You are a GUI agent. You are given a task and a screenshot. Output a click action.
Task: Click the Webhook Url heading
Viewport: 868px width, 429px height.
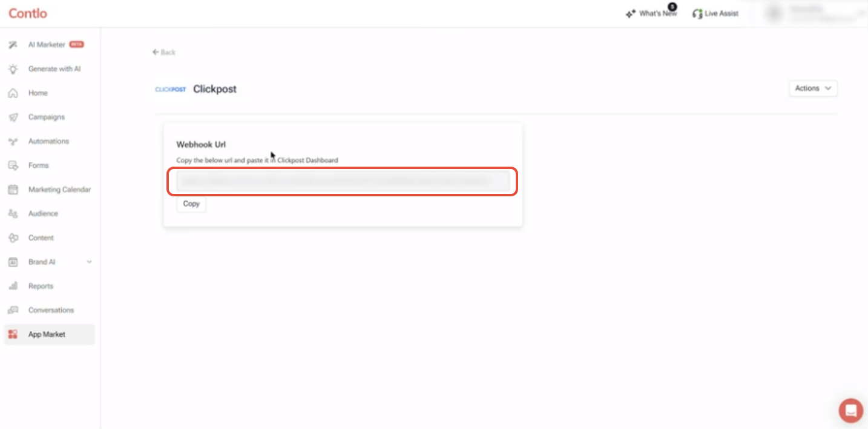tap(201, 145)
